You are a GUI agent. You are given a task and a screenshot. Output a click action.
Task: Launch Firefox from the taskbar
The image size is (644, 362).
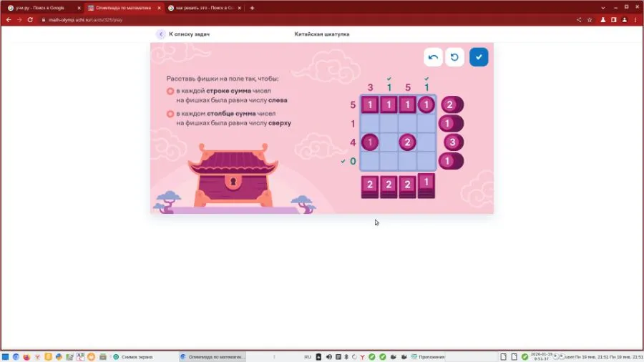coord(26,357)
